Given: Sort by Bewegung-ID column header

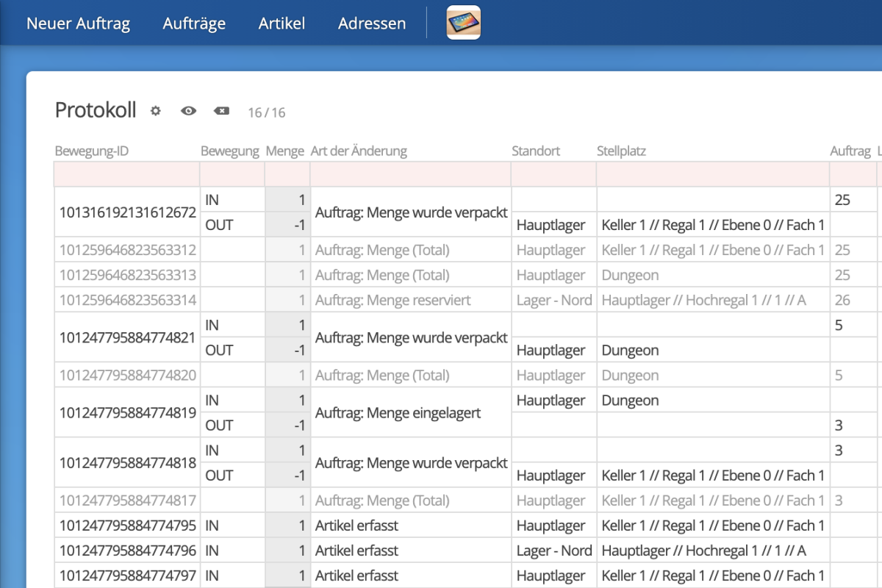Looking at the screenshot, I should [92, 151].
